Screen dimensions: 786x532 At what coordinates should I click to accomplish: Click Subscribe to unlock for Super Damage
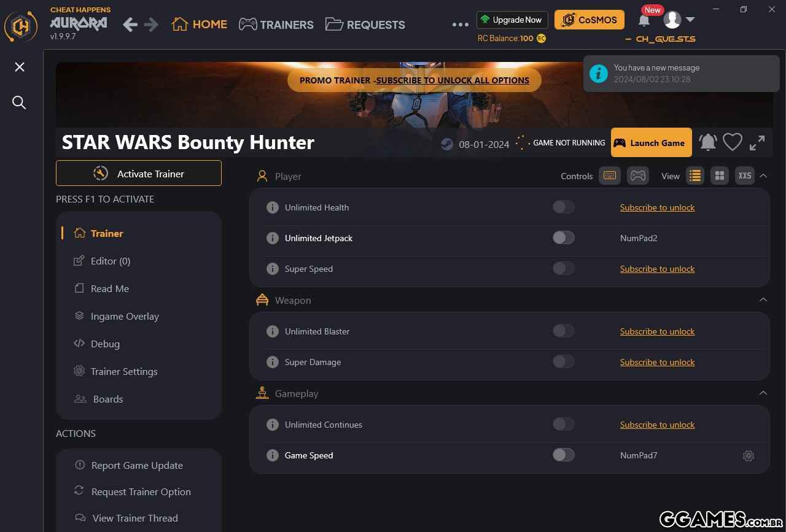click(x=657, y=362)
